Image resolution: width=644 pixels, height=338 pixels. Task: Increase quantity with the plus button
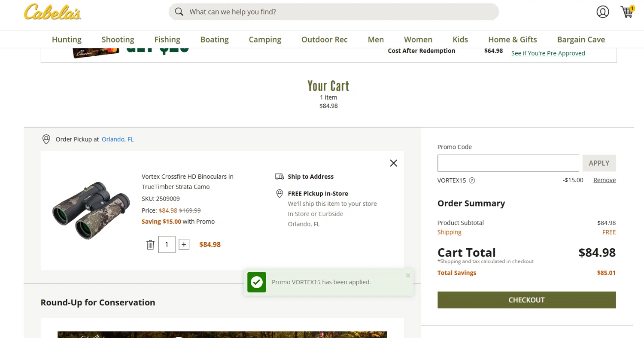184,244
